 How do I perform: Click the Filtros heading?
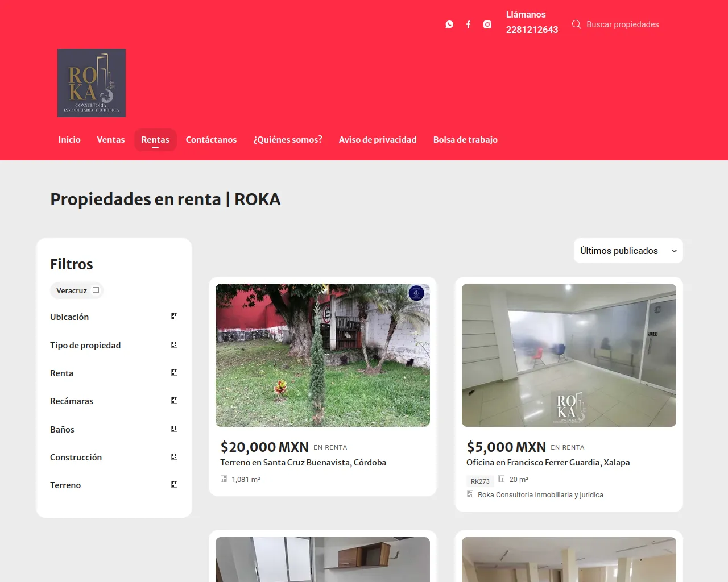pyautogui.click(x=72, y=264)
